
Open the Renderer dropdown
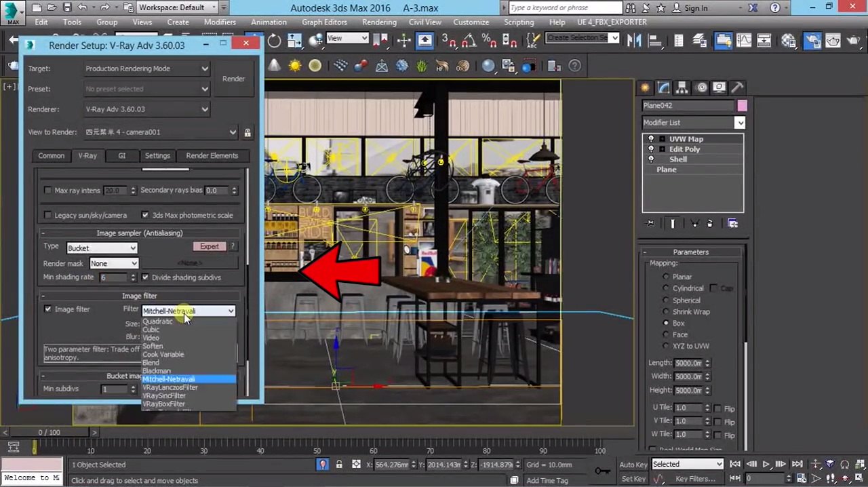[146, 109]
